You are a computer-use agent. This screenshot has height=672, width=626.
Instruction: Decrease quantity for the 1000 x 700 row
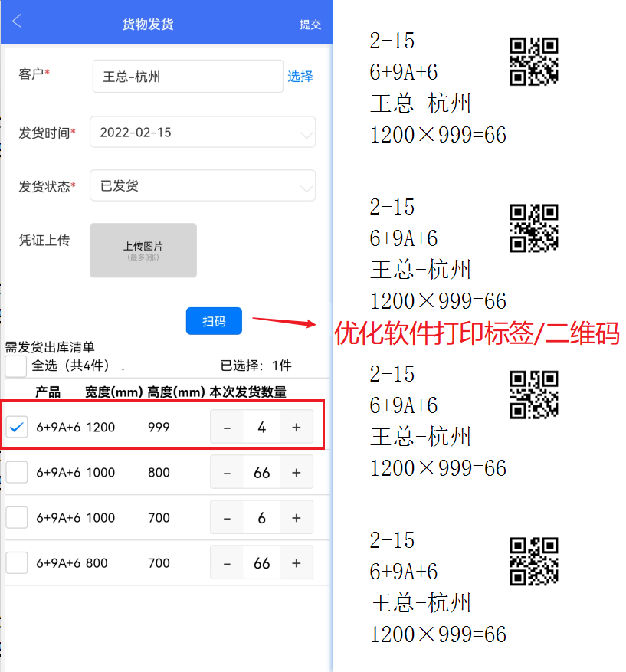[227, 517]
